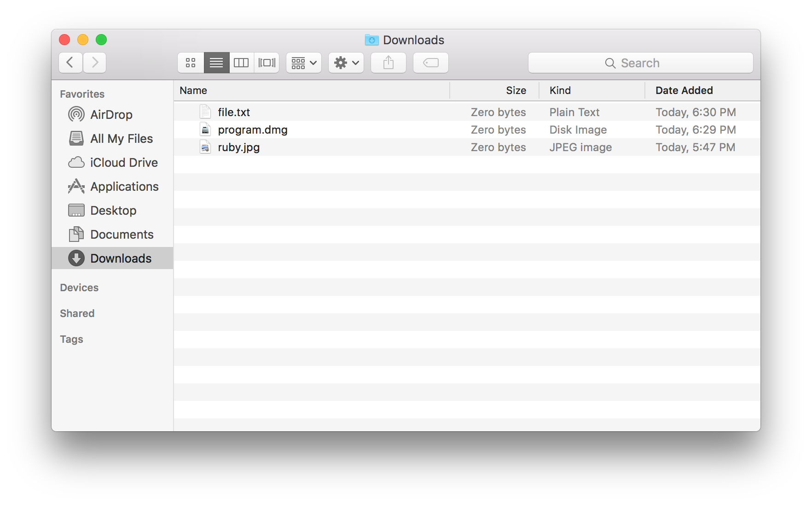Switch to list view
The image size is (812, 505).
coord(216,63)
